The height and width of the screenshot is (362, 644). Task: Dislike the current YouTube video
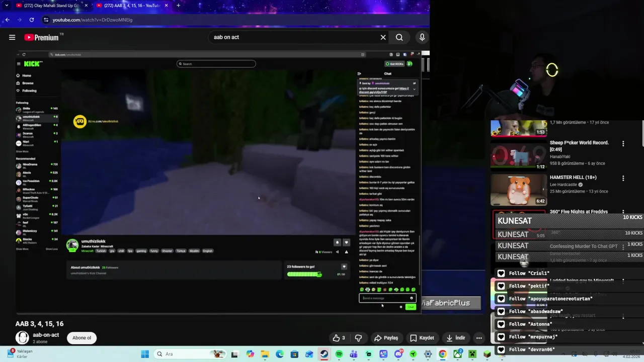pos(358,338)
